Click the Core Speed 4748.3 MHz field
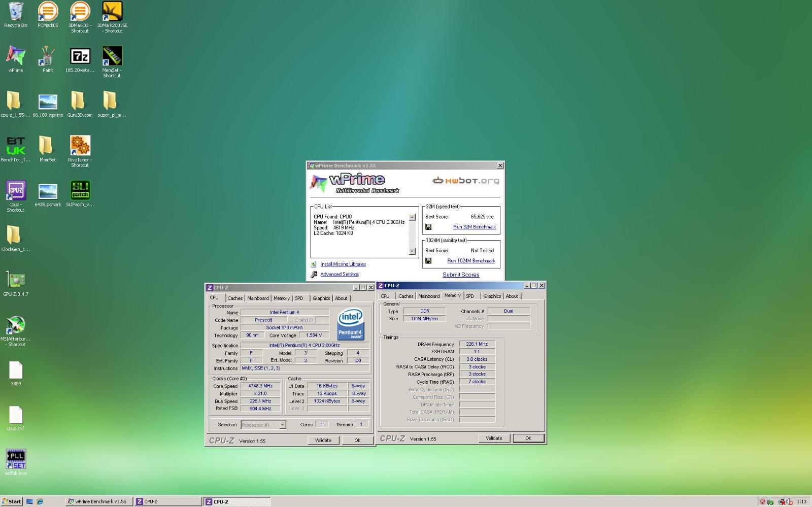This screenshot has width=812, height=507. (260, 386)
